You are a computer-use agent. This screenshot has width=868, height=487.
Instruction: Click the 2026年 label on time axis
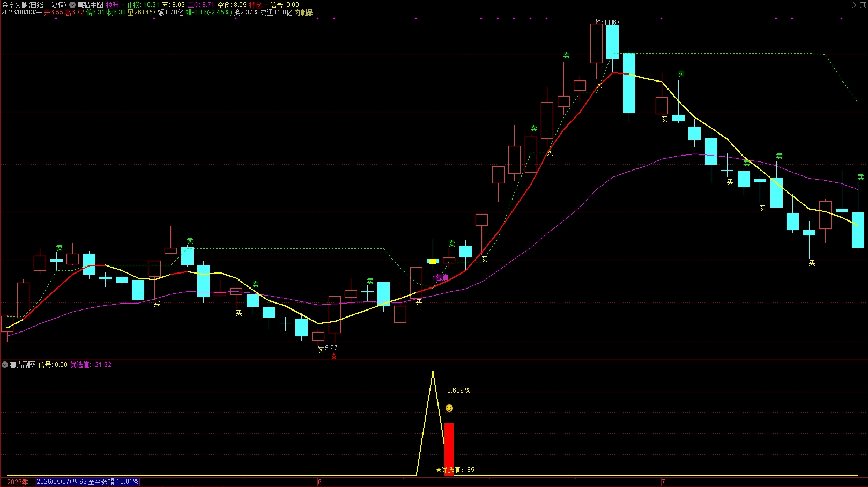(17, 482)
